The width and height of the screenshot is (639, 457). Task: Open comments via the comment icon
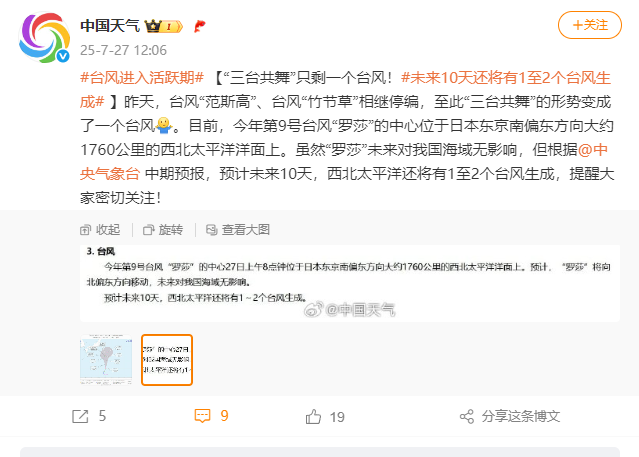coord(202,416)
